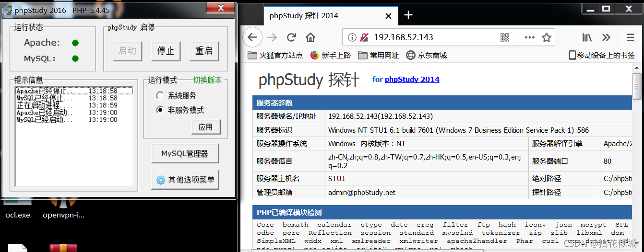The width and height of the screenshot is (644, 252).
Task: Select 非服务模式 run mode
Action: pos(180,110)
